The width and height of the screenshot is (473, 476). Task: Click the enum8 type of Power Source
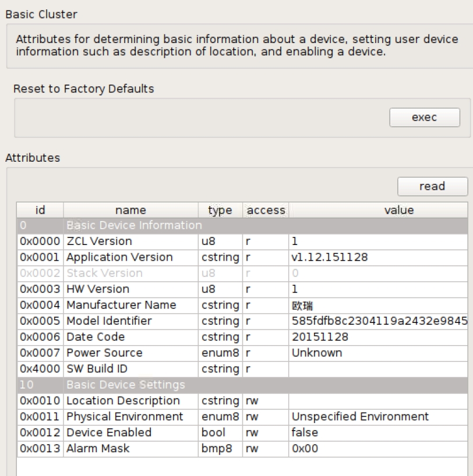pos(220,353)
